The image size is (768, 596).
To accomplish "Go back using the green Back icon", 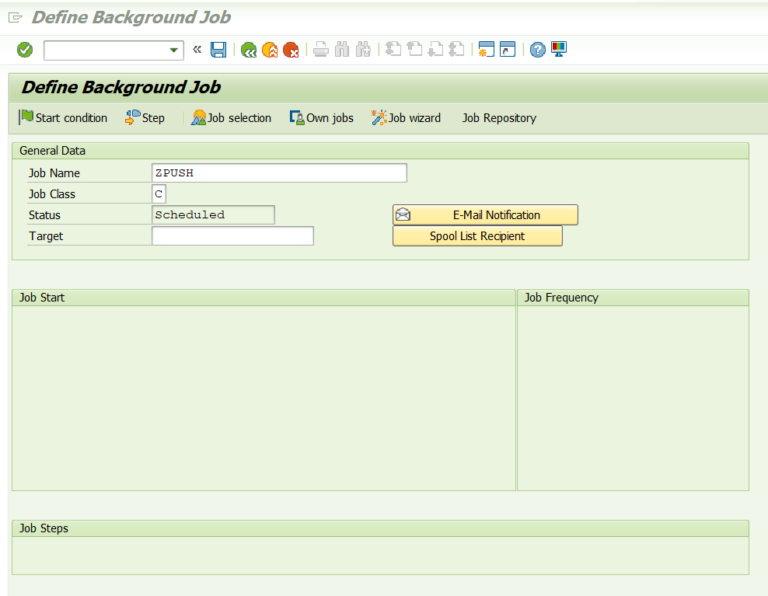I will pyautogui.click(x=249, y=49).
